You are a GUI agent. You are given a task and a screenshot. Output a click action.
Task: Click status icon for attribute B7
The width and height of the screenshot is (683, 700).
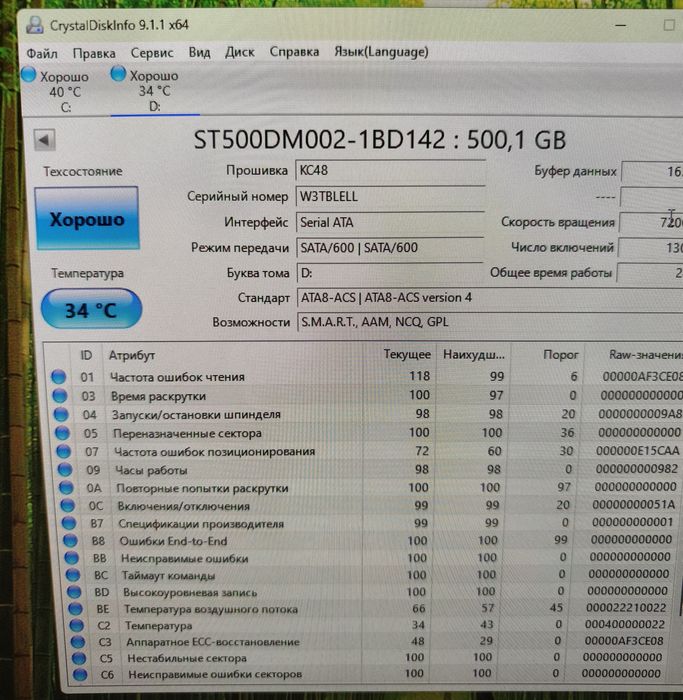(x=69, y=523)
